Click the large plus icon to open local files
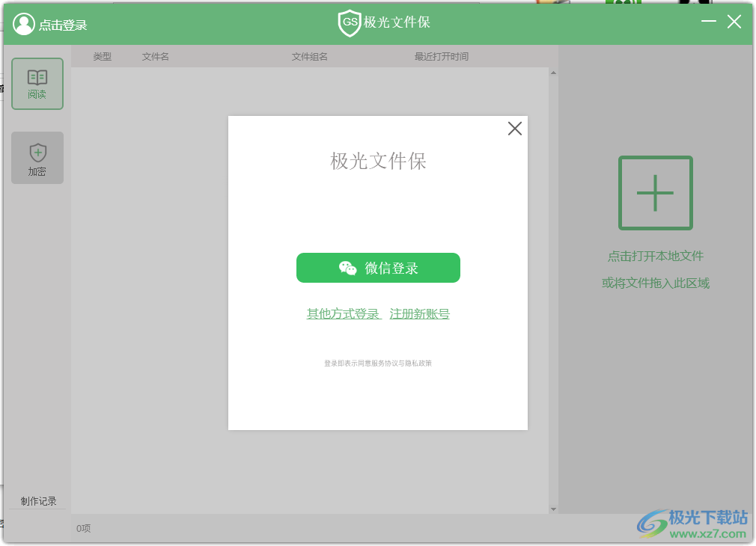Viewport: 756px width, 546px height. [655, 193]
